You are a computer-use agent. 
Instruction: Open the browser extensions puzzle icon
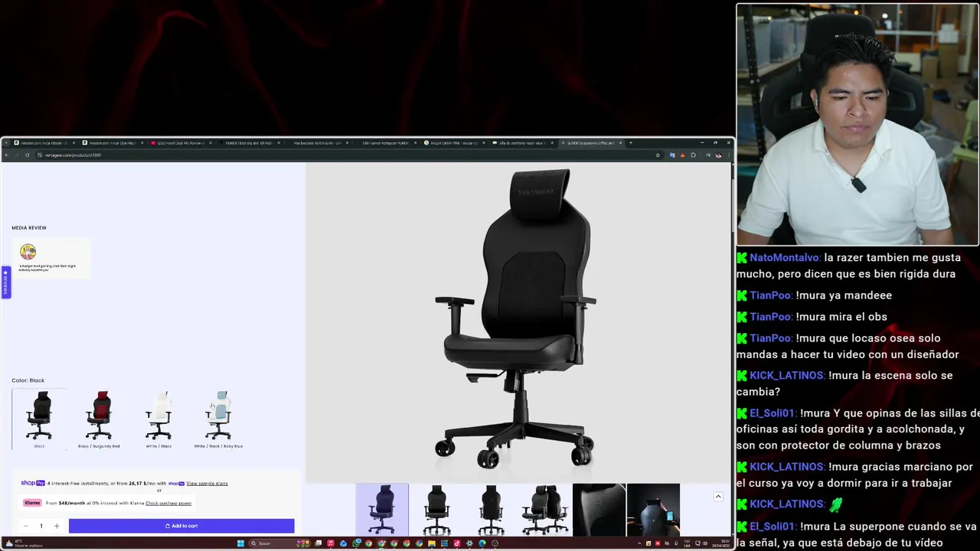point(693,155)
